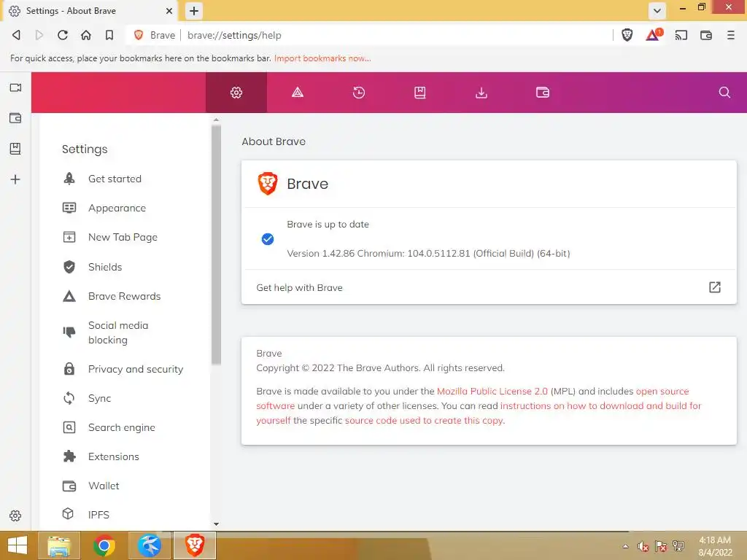Screen dimensions: 747x560
Task: Open Google Chrome from taskbar
Action: (104, 545)
